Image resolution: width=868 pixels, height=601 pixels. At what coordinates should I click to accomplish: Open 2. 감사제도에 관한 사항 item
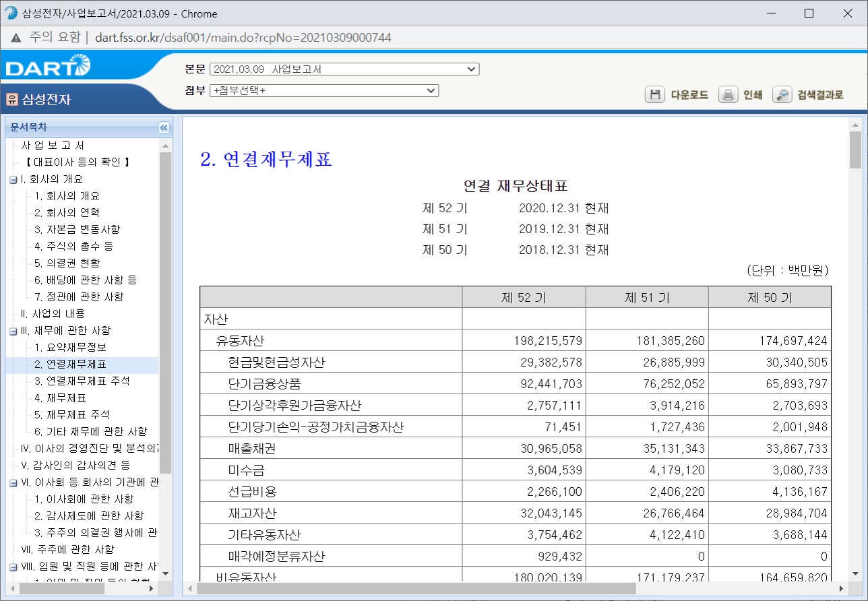tap(89, 516)
